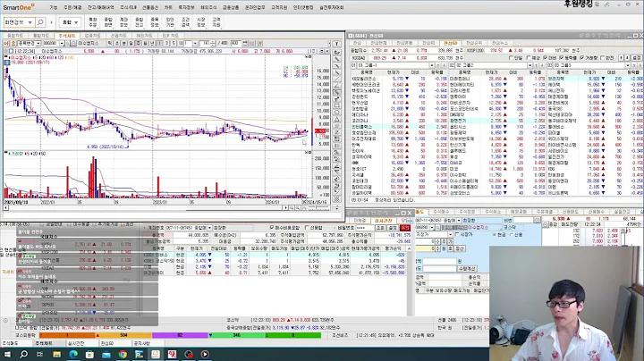The width and height of the screenshot is (644, 361).
Task: Click the 조회 button in balance panel
Action: click(380, 227)
